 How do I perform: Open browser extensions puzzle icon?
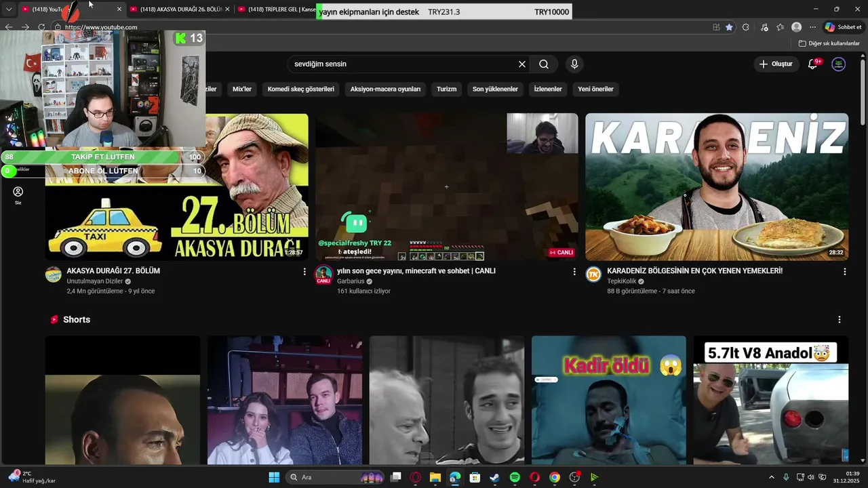click(x=746, y=27)
